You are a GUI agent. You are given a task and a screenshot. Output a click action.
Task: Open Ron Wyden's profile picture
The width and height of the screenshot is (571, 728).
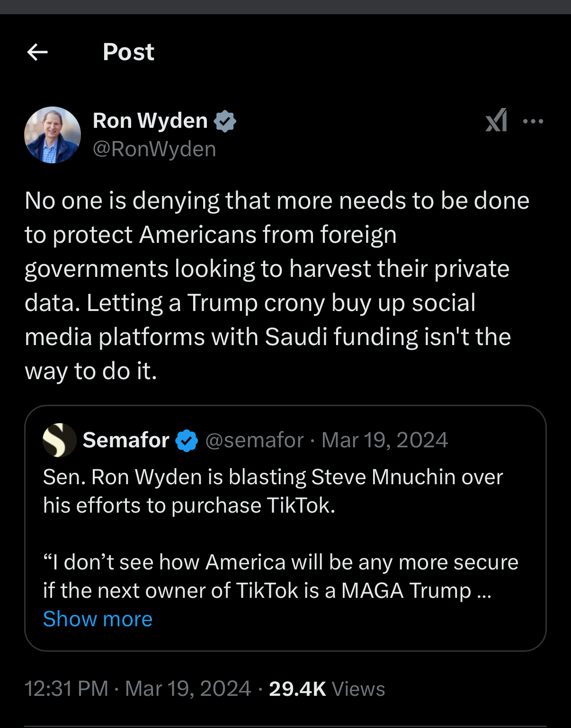click(x=53, y=135)
